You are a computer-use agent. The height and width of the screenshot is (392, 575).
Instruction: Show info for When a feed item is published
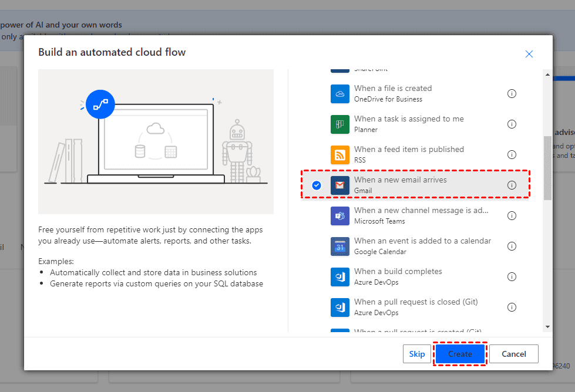pos(512,154)
